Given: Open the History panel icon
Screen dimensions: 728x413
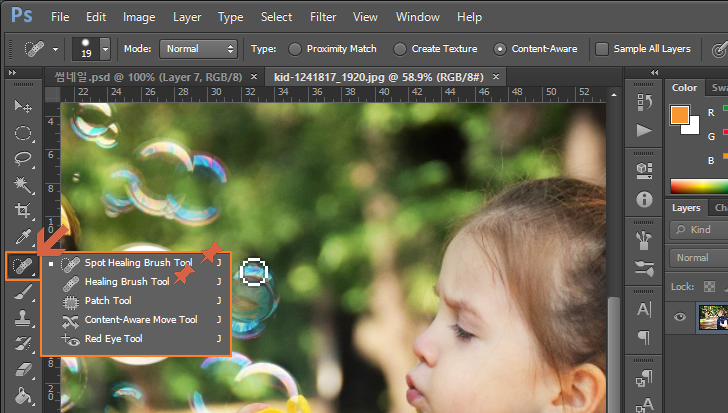Looking at the screenshot, I should (x=644, y=102).
